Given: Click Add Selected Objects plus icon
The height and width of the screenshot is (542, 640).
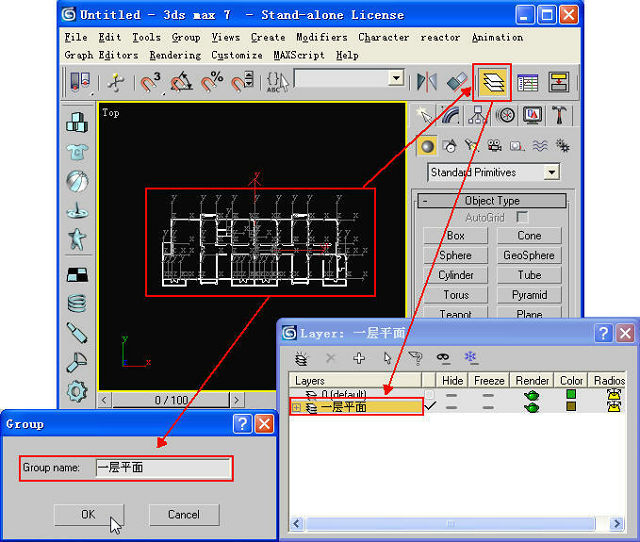Looking at the screenshot, I should [x=359, y=358].
